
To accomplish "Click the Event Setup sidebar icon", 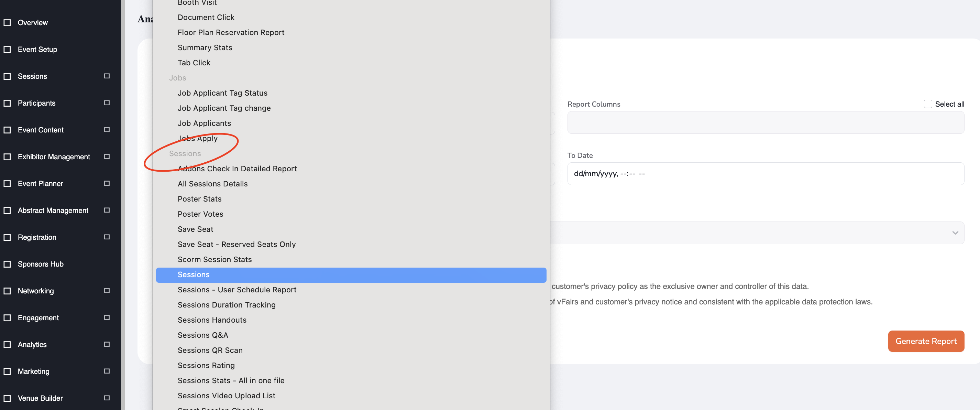I will [x=7, y=50].
